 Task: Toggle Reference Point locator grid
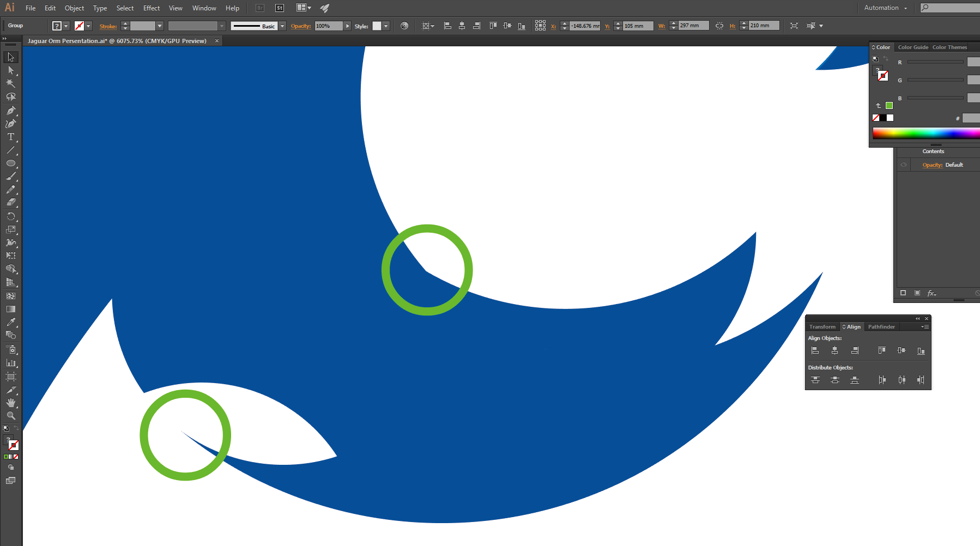click(540, 26)
